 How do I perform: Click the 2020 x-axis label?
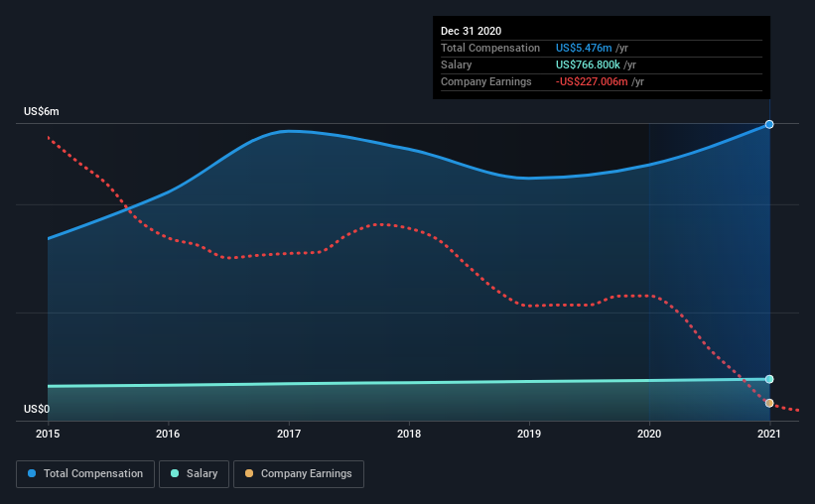coord(649,434)
